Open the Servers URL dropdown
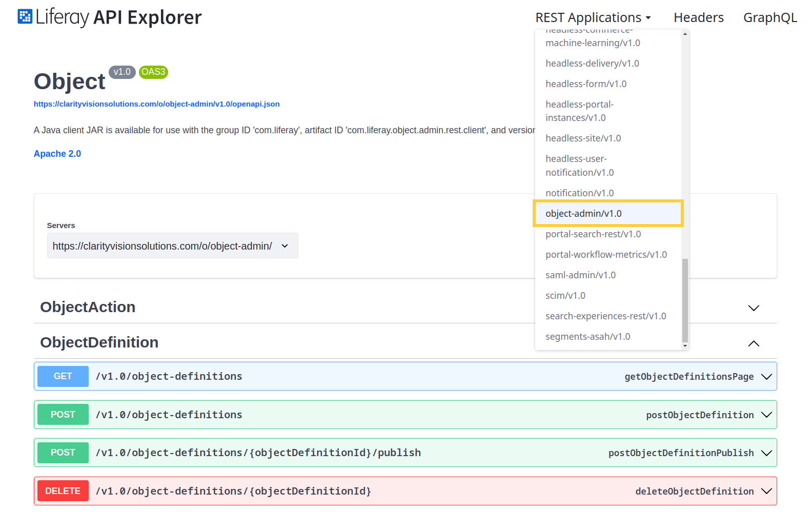 [x=172, y=246]
